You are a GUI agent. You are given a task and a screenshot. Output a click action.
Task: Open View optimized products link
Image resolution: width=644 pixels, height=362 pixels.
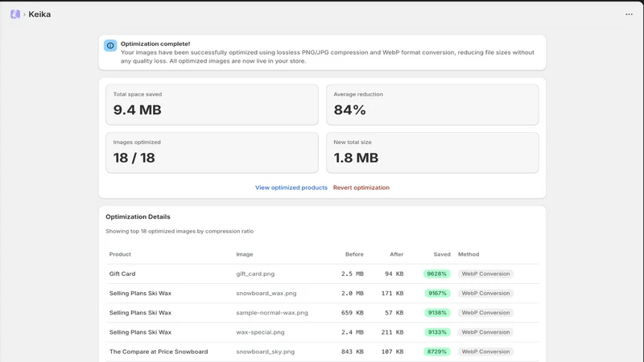(x=291, y=187)
